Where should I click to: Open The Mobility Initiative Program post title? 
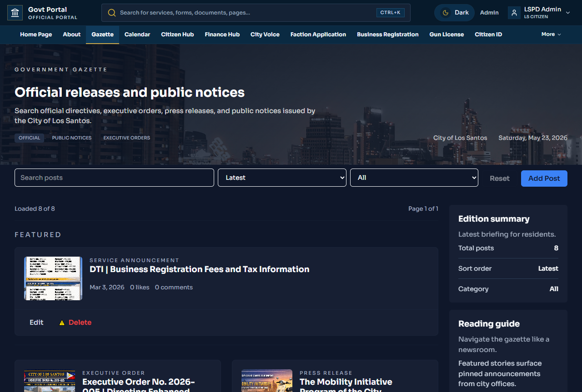coord(346,385)
